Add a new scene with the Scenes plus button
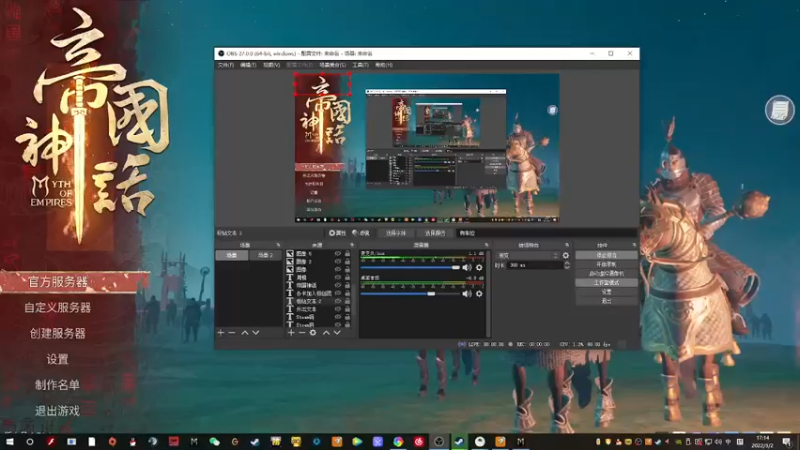This screenshot has height=450, width=800. (x=220, y=333)
